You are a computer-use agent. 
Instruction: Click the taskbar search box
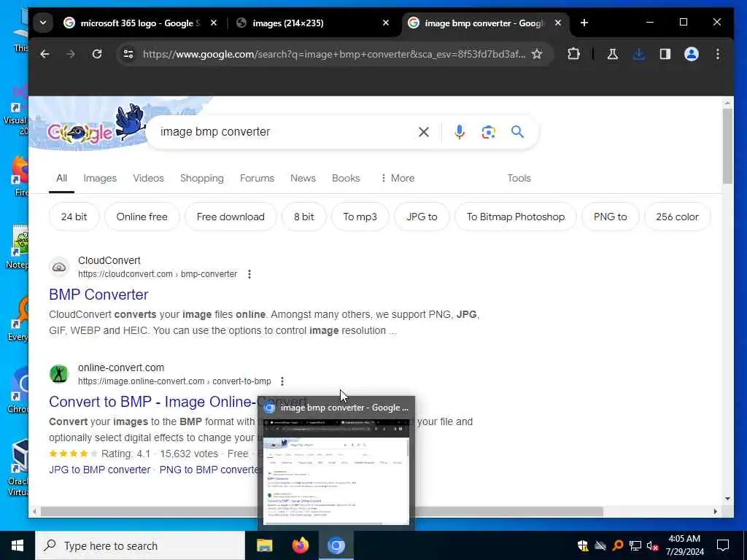(140, 545)
